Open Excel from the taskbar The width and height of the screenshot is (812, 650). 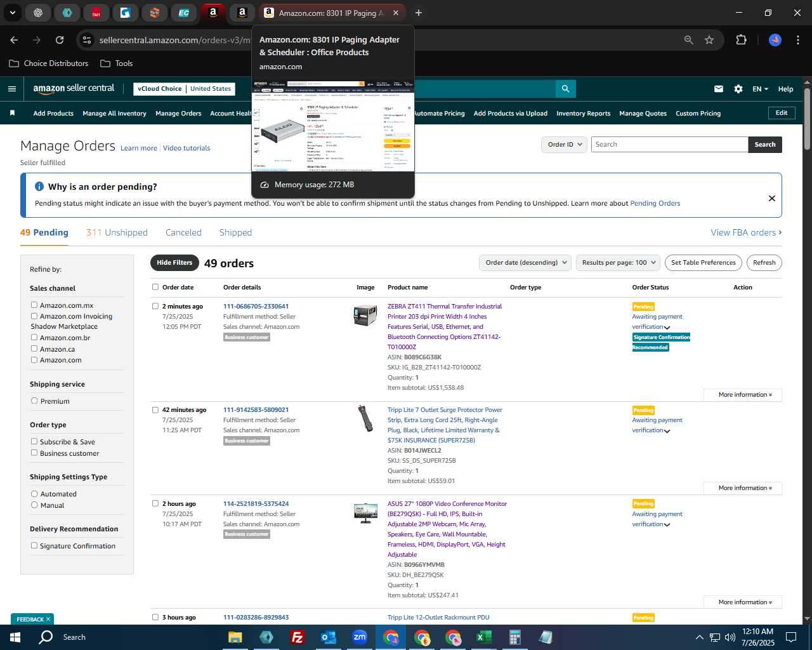click(483, 637)
